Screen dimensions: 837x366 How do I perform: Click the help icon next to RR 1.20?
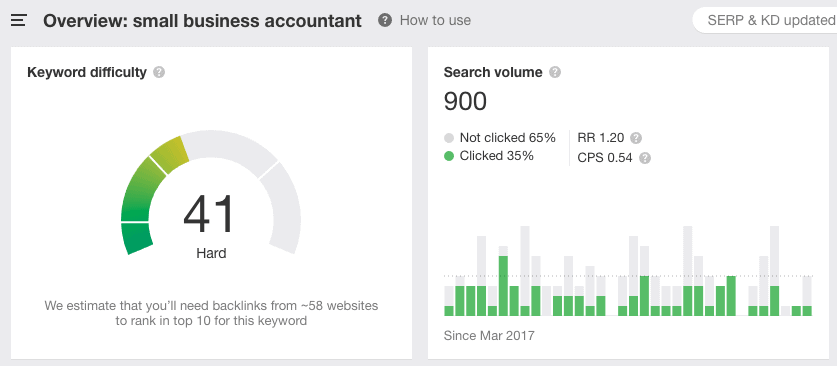click(636, 138)
